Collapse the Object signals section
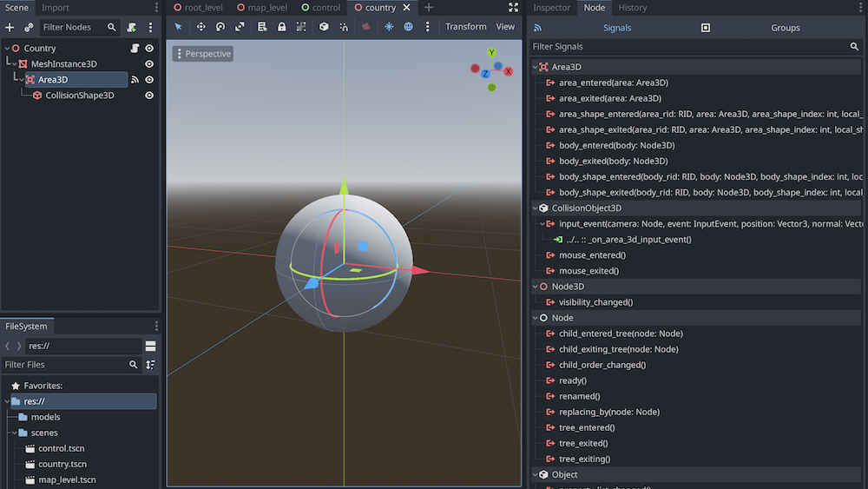 click(536, 474)
